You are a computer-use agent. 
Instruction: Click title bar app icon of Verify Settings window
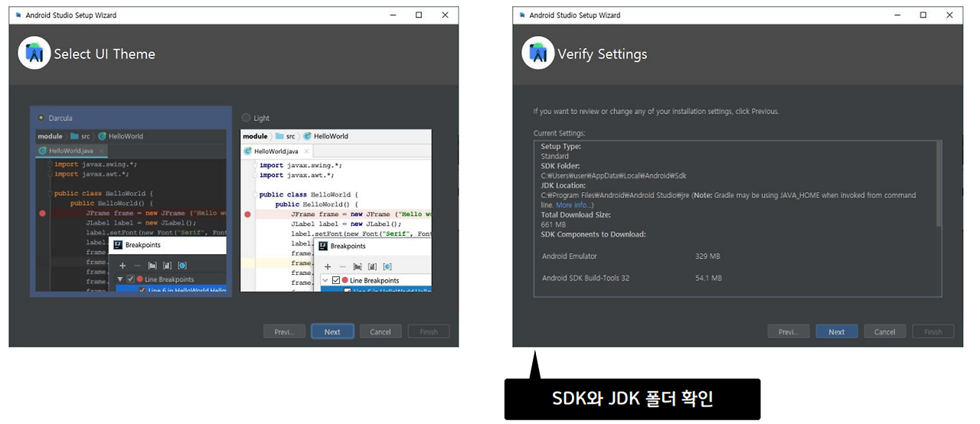[522, 15]
